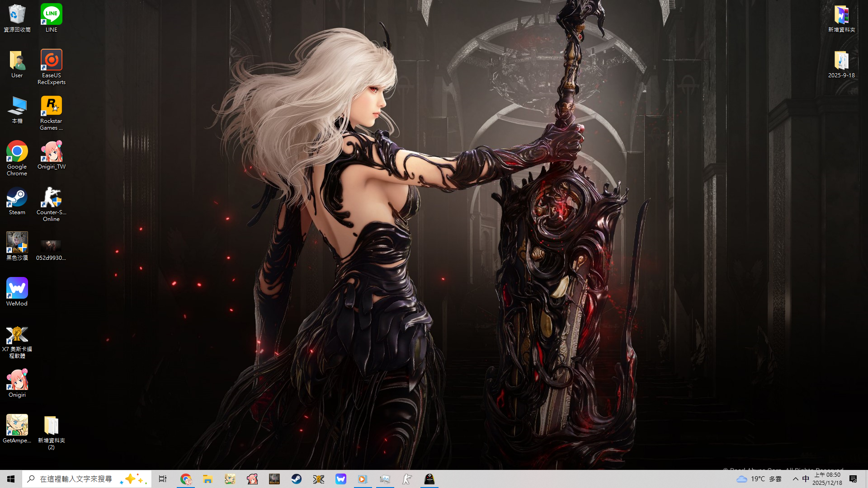Select the desktop shortcut labeled Onigiri
868x488 pixels.
click(x=17, y=383)
